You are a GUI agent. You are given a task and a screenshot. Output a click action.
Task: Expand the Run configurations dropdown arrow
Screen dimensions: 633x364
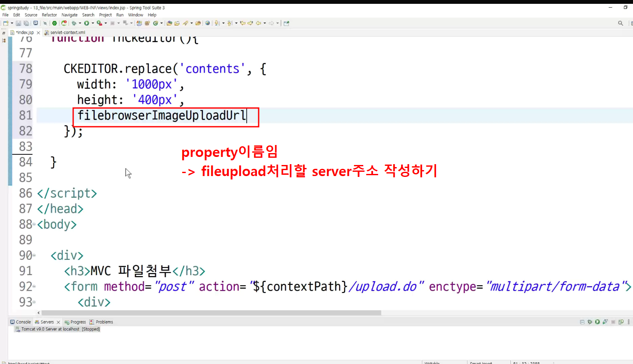pyautogui.click(x=93, y=23)
